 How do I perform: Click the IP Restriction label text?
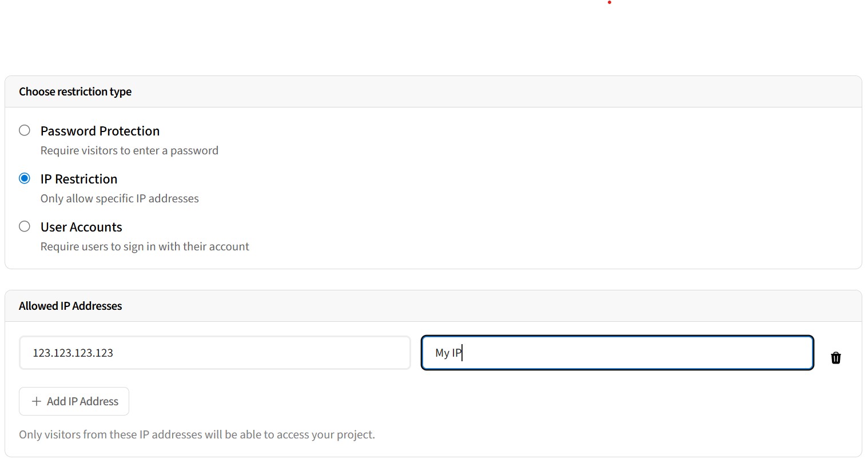pos(79,179)
